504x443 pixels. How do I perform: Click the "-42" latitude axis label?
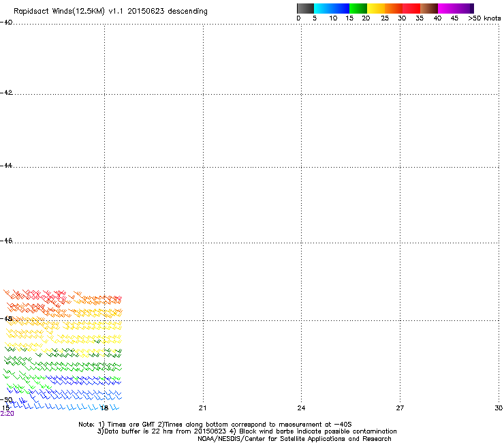[x=6, y=93]
